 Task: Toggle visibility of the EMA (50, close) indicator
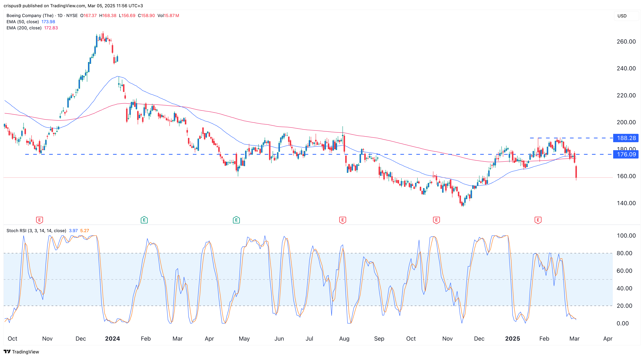pyautogui.click(x=22, y=22)
